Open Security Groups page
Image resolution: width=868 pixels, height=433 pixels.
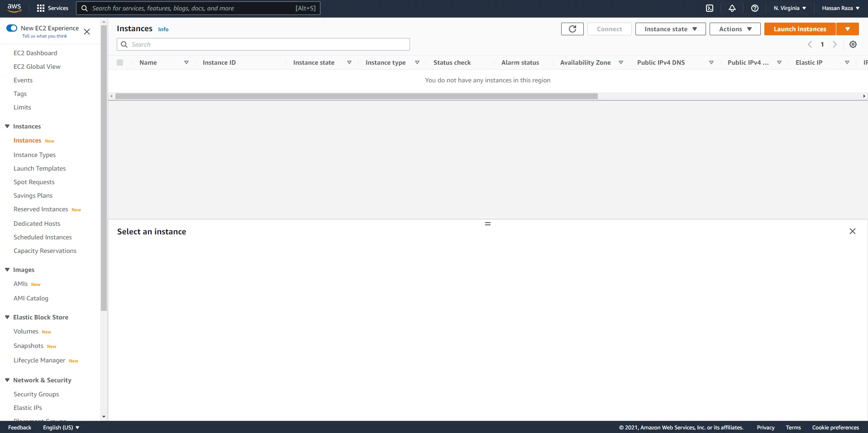36,394
